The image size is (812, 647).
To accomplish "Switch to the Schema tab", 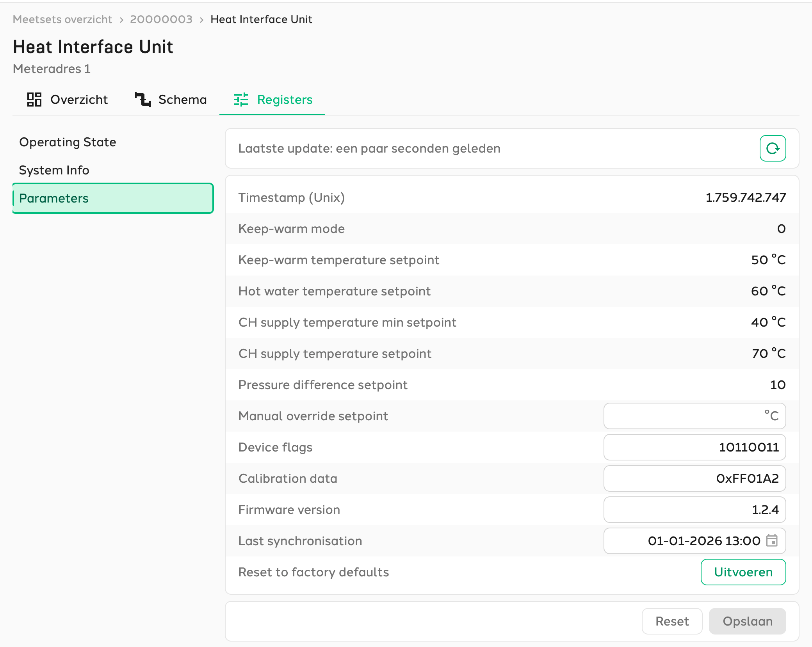I will 171,100.
